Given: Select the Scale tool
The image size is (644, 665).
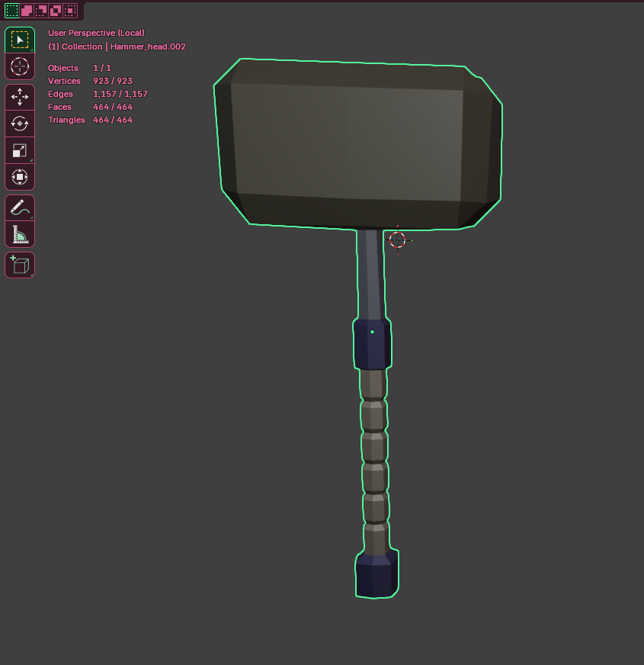Looking at the screenshot, I should (x=20, y=150).
